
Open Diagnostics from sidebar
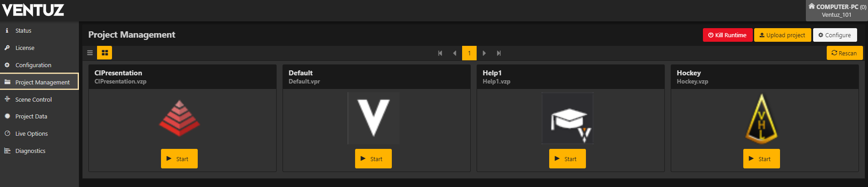click(x=30, y=151)
